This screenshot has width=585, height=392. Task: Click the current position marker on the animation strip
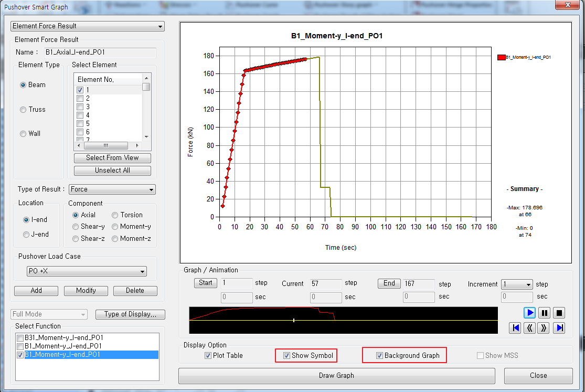pos(293,320)
